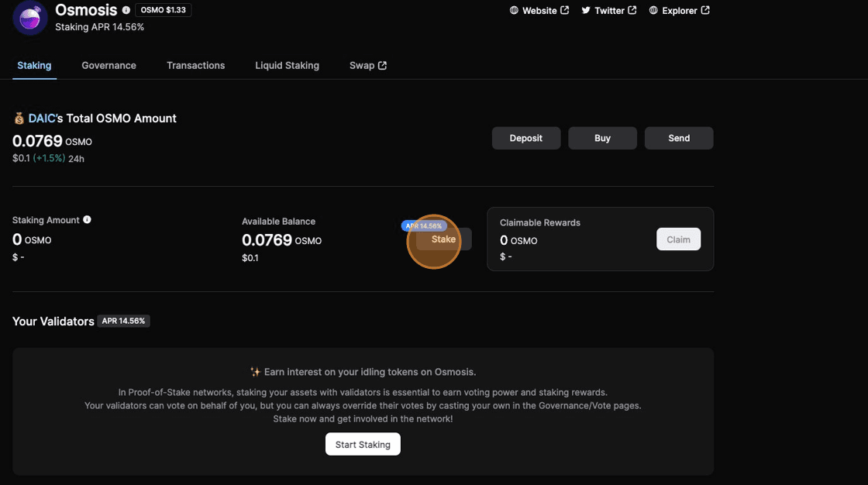Click the info icon next to Staking Amount
The image size is (868, 485).
coord(87,220)
